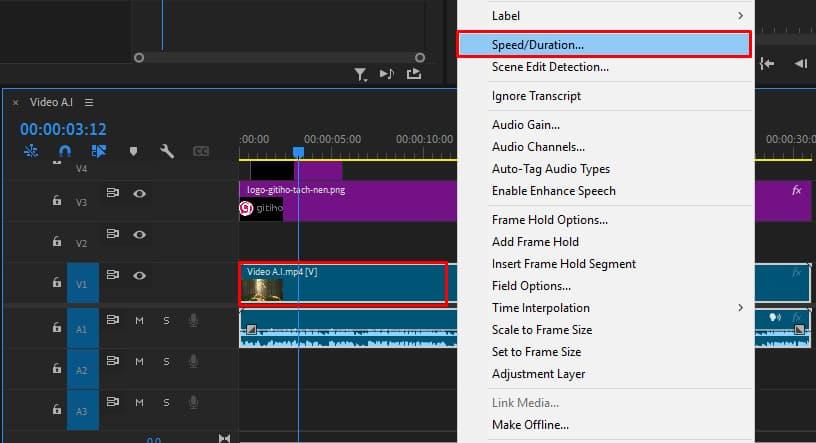Toggle A1 sync lock icon
The image size is (816, 443).
112,320
